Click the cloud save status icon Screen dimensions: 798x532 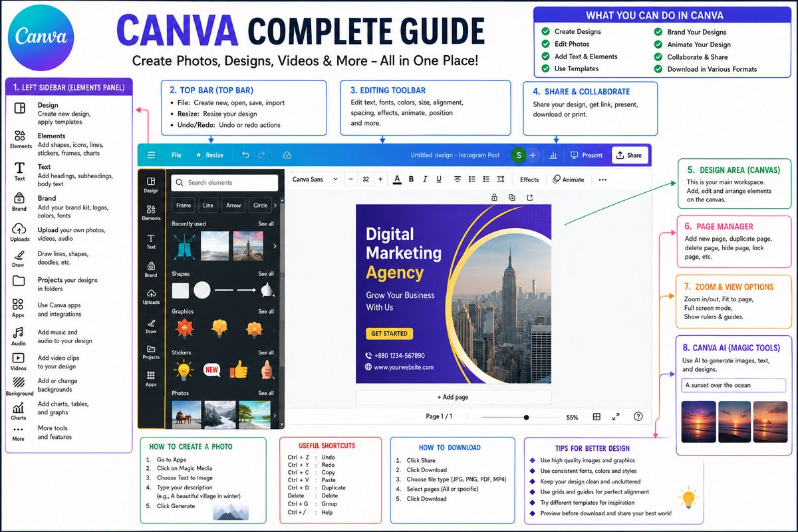pyautogui.click(x=287, y=155)
